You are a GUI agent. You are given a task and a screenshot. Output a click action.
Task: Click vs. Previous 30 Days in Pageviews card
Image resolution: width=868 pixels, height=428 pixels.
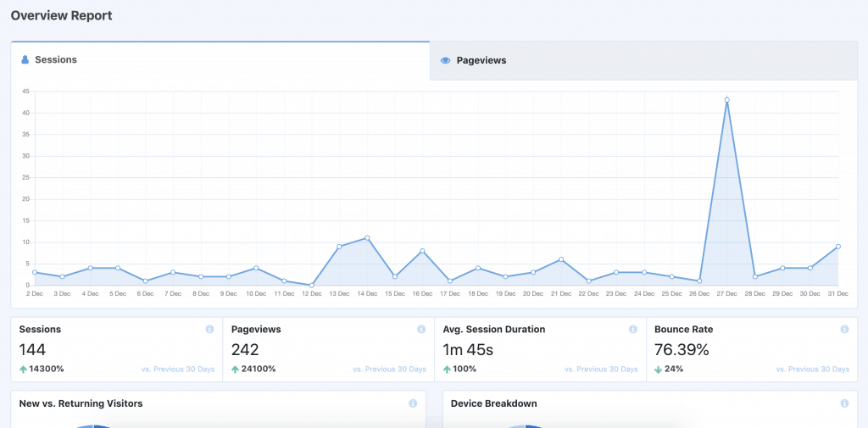tap(389, 370)
